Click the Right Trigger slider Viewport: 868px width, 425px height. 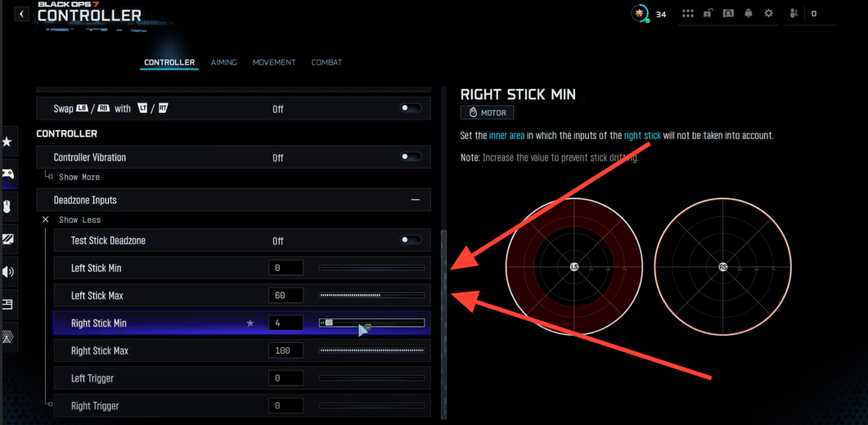pos(371,405)
